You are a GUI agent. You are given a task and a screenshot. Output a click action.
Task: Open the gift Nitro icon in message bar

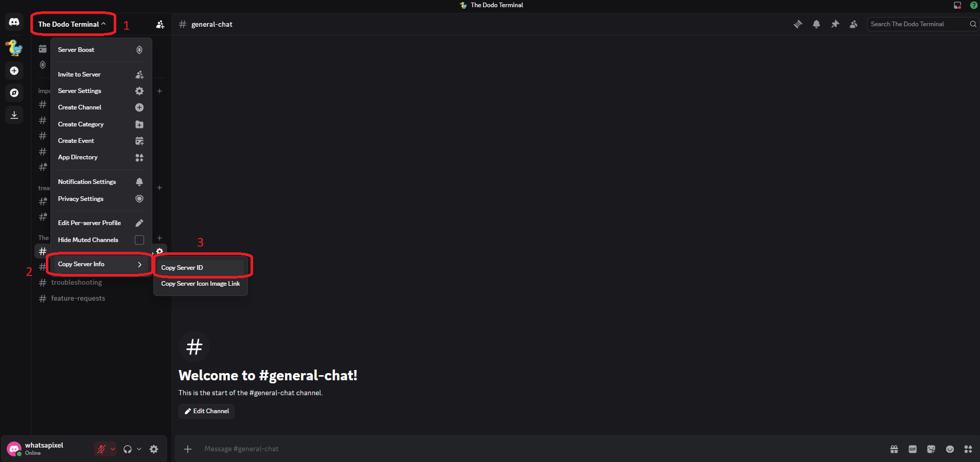(x=894, y=449)
